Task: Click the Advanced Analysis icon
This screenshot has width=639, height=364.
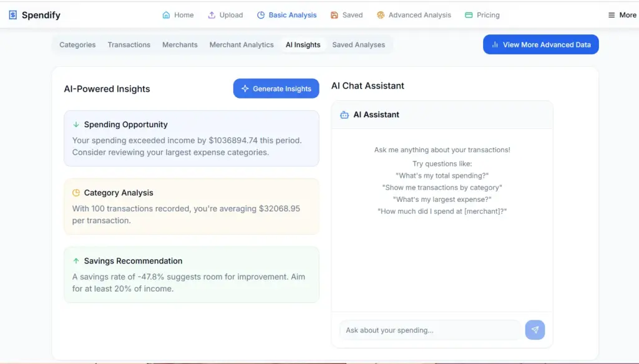Action: click(x=379, y=14)
